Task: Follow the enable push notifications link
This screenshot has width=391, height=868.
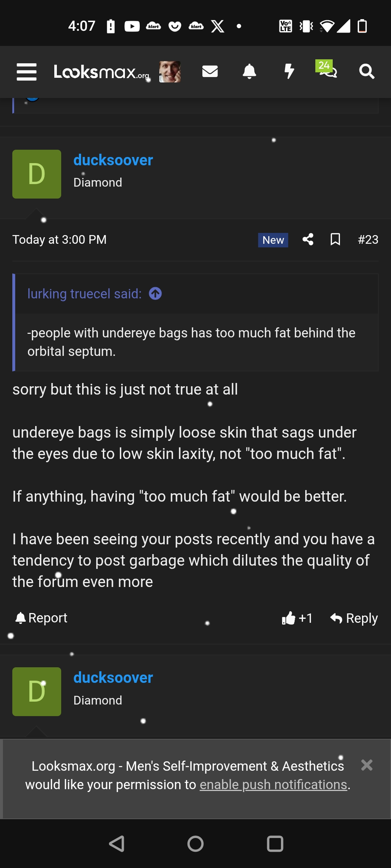Action: pyautogui.click(x=273, y=784)
